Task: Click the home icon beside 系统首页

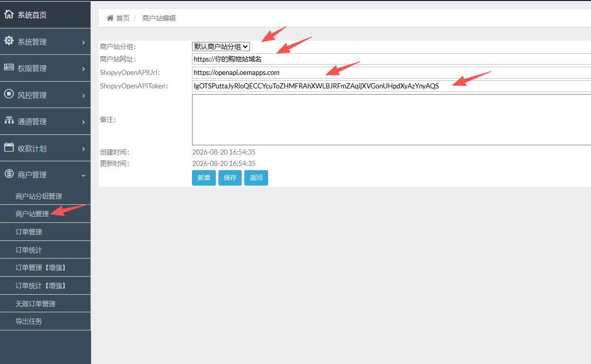Action: [x=9, y=14]
